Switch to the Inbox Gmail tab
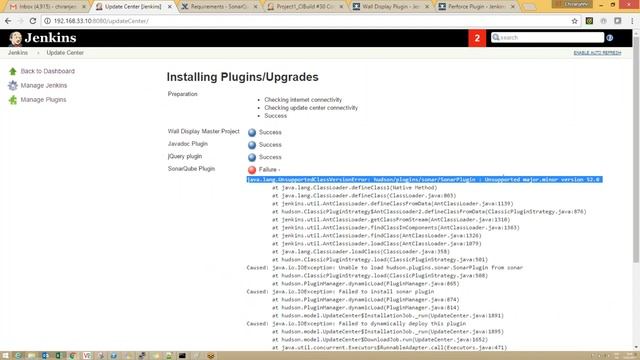Image resolution: width=640 pixels, height=360 pixels. [x=47, y=7]
